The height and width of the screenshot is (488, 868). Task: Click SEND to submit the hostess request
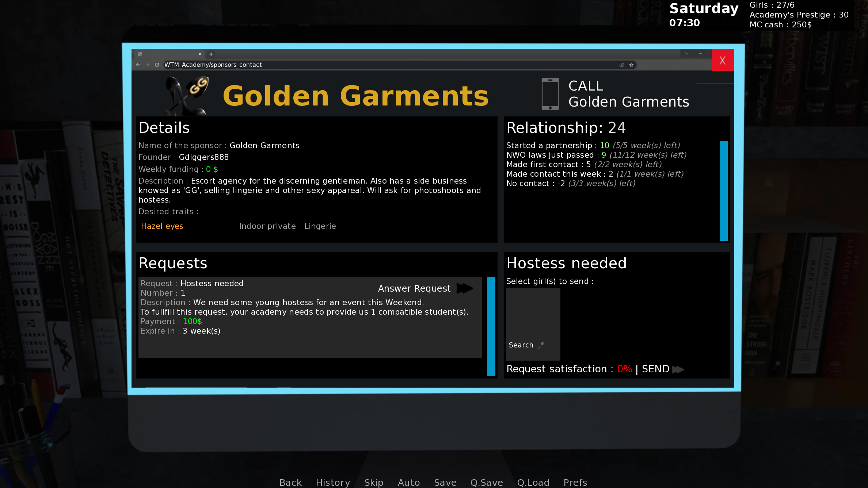663,369
